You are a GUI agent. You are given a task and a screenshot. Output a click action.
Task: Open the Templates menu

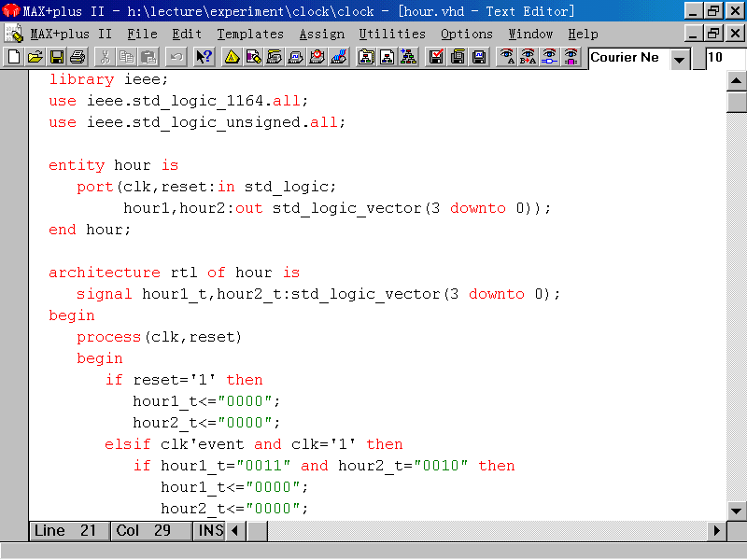tap(250, 35)
